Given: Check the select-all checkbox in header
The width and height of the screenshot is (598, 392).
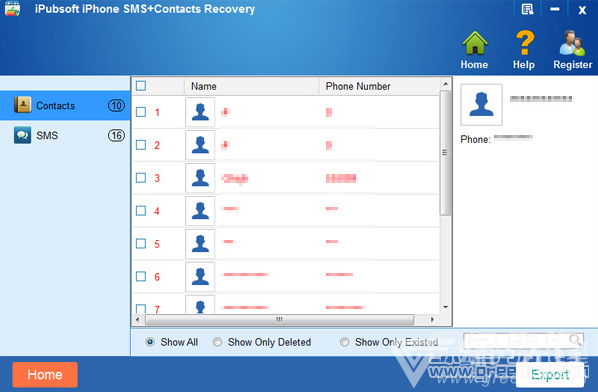Looking at the screenshot, I should tap(141, 86).
